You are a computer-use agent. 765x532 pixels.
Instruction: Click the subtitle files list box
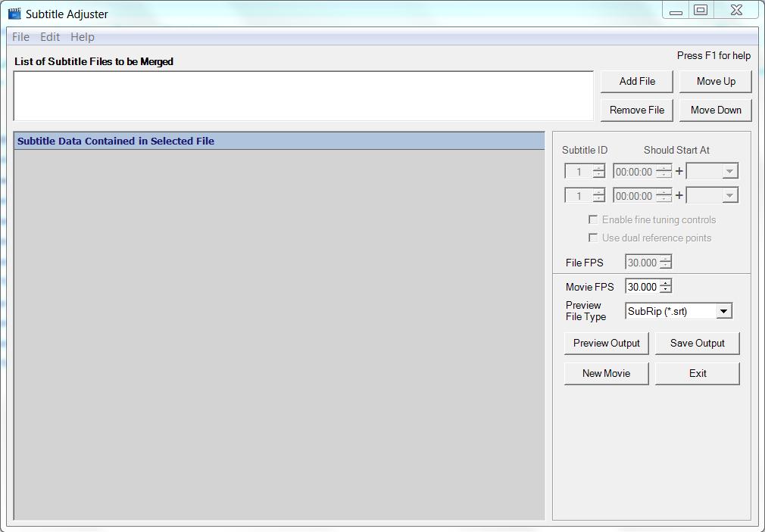[304, 96]
